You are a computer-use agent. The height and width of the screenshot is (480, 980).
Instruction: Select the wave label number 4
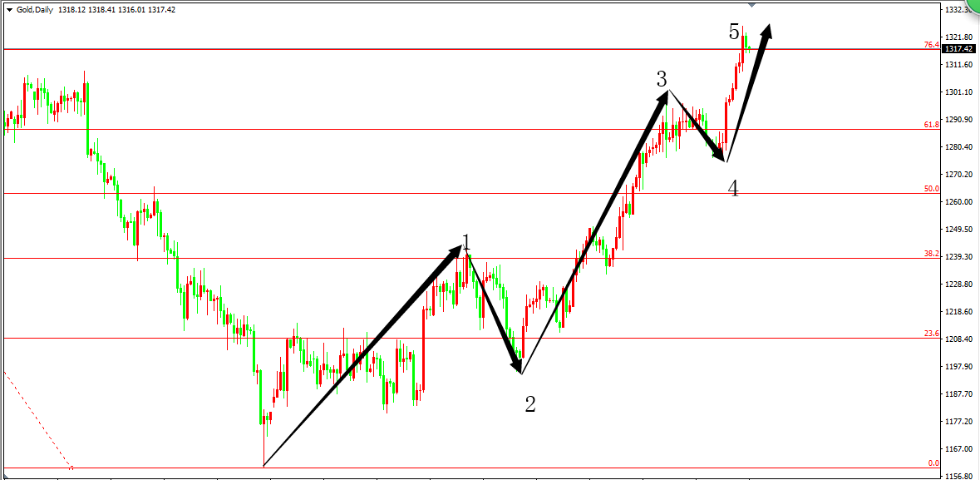tap(733, 190)
